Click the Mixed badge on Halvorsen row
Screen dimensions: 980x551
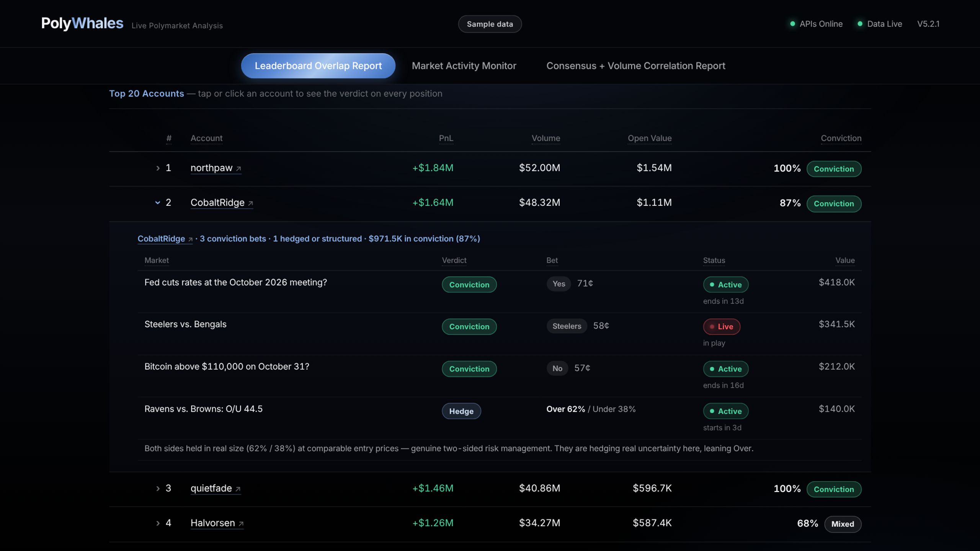(x=843, y=524)
